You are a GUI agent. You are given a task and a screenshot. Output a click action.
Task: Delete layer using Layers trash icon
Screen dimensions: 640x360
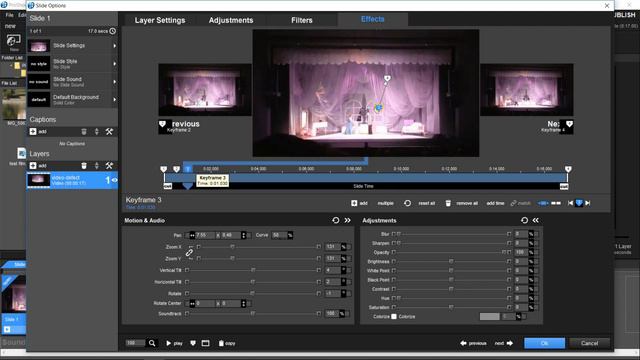click(84, 166)
